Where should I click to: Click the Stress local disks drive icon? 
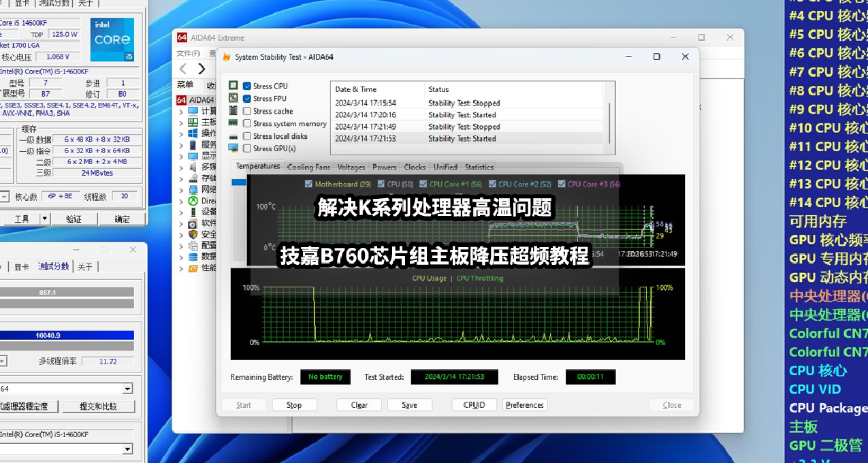pyautogui.click(x=234, y=136)
